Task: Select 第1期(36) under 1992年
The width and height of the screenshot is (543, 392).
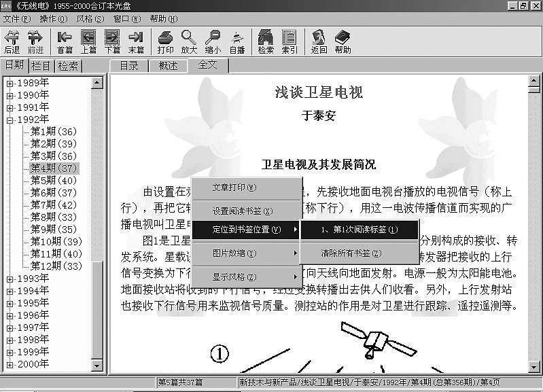Action: pos(54,132)
